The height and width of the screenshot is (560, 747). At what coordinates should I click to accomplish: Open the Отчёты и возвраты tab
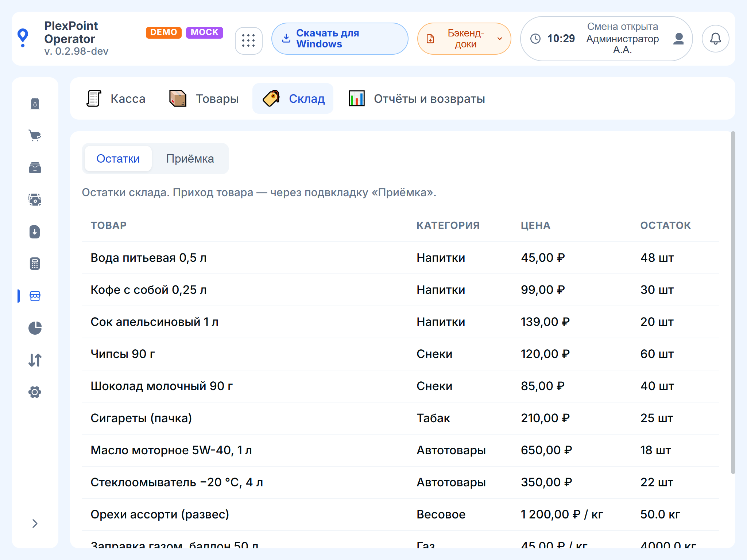point(417,98)
